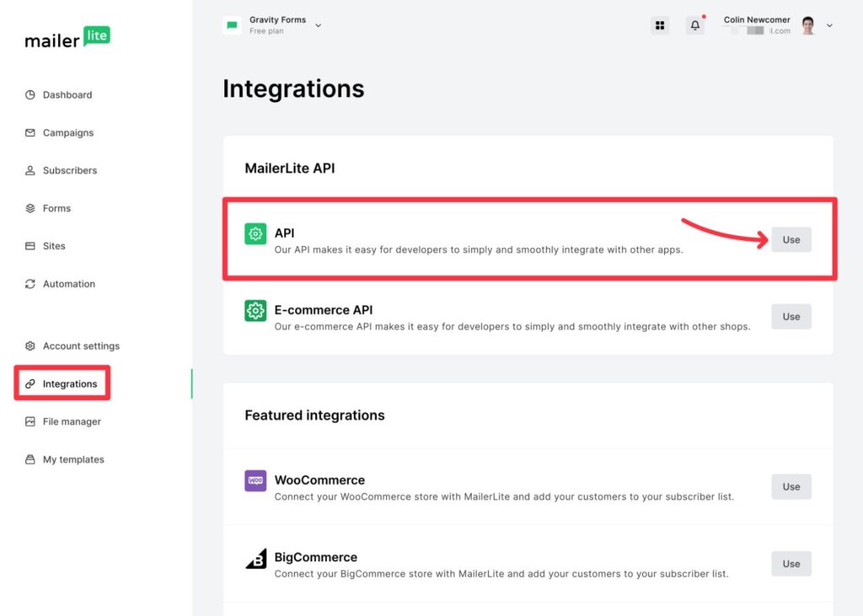The image size is (863, 616).
Task: Click the Campaigns envelope icon
Action: [x=30, y=132]
